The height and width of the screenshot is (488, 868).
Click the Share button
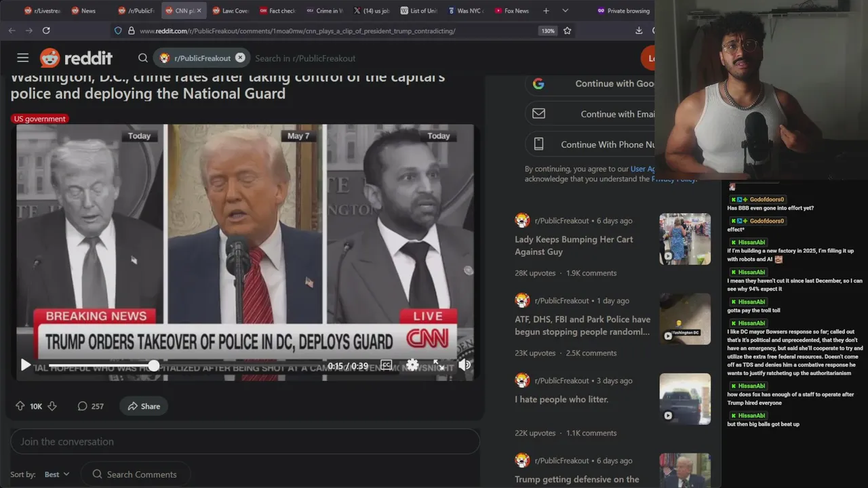click(144, 406)
